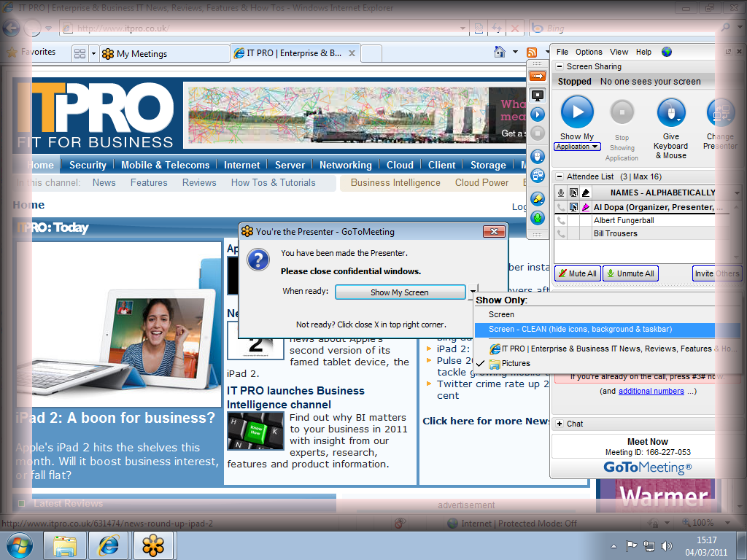The width and height of the screenshot is (747, 560).
Task: Click the IE address bar URL field
Action: pos(264,28)
